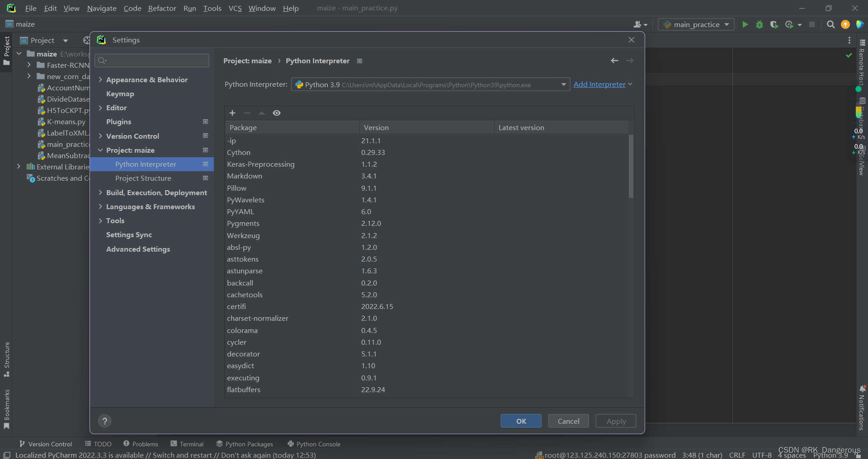Click the JetBrains Toolbox colorful icon
Viewport: 868px width, 459px height.
(x=860, y=24)
